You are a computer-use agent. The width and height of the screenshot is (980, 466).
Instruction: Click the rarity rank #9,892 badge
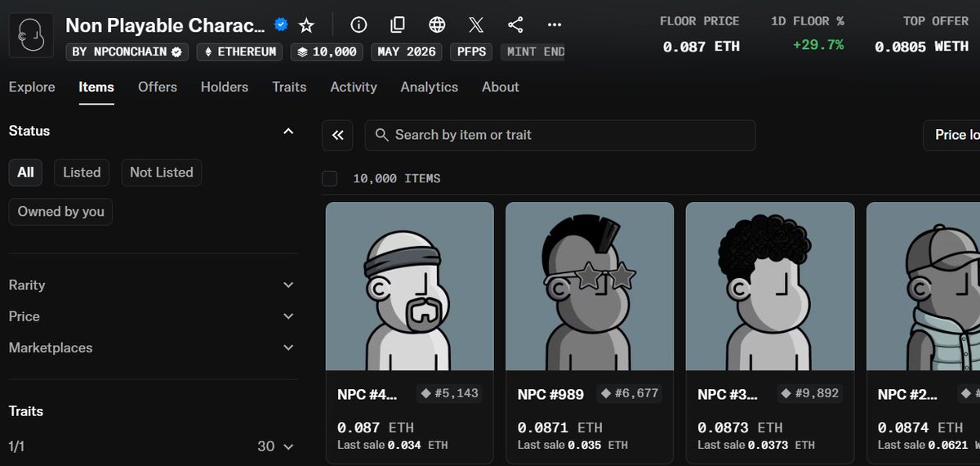click(809, 393)
